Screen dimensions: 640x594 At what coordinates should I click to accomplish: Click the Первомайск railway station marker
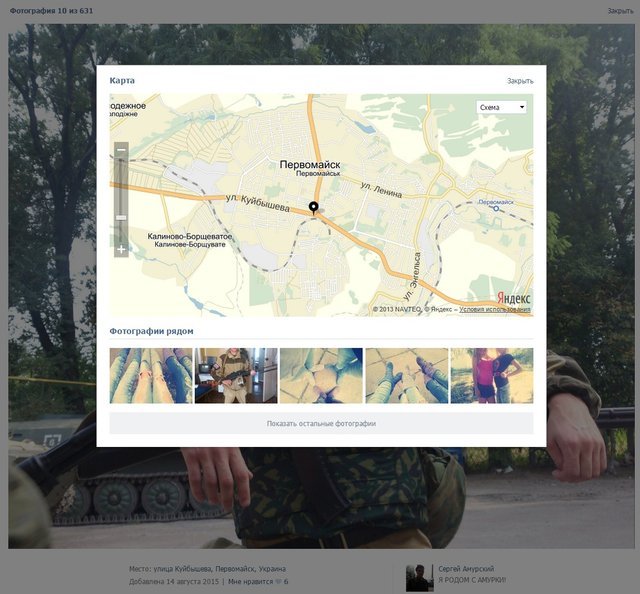tap(496, 209)
